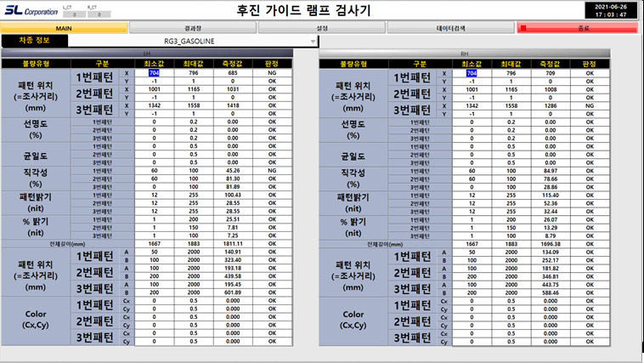Click the 차종 정보 label
Image resolution: width=644 pixels, height=363 pixels.
[x=27, y=41]
